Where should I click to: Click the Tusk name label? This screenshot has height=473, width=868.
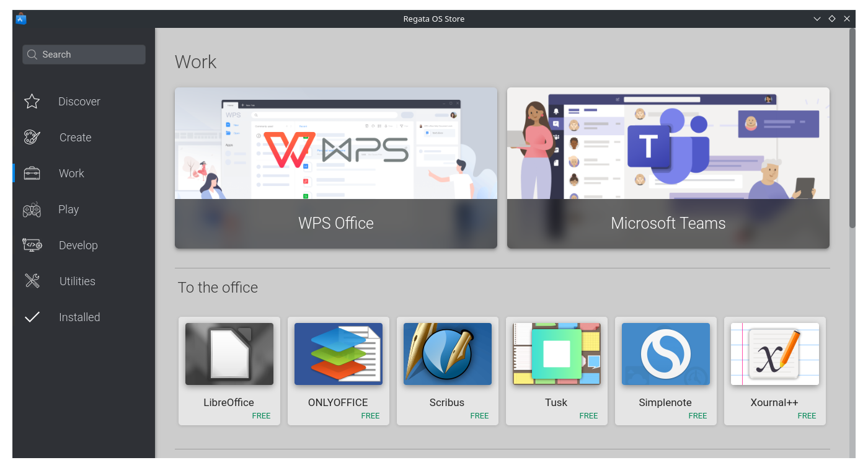tap(556, 402)
